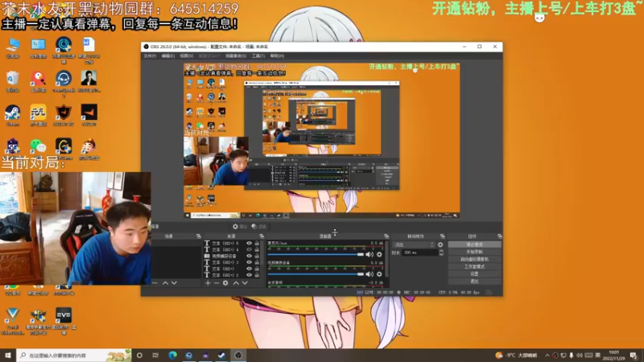
Task: Toggle visibility of video capture device source
Action: point(249,256)
